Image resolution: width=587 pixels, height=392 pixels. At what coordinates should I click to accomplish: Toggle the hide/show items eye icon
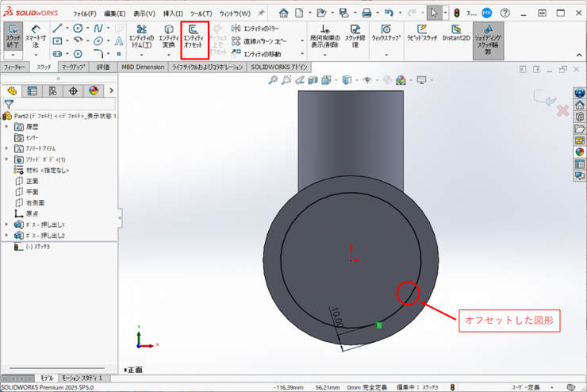(x=368, y=80)
